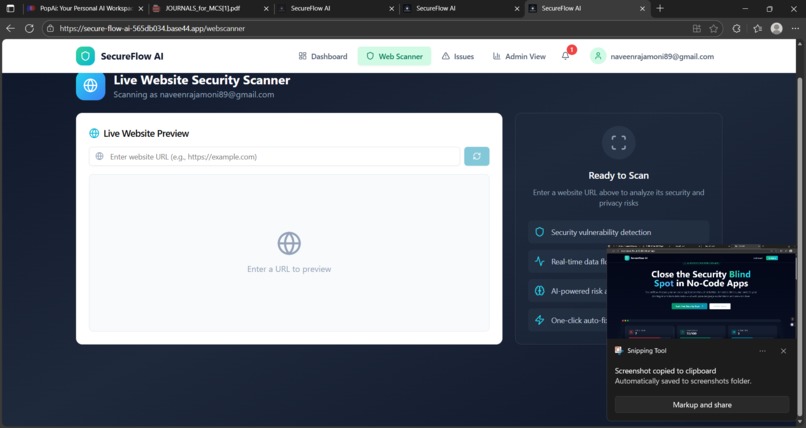Go to the Issues page
Screen dimensions: 806x428
pos(457,56)
